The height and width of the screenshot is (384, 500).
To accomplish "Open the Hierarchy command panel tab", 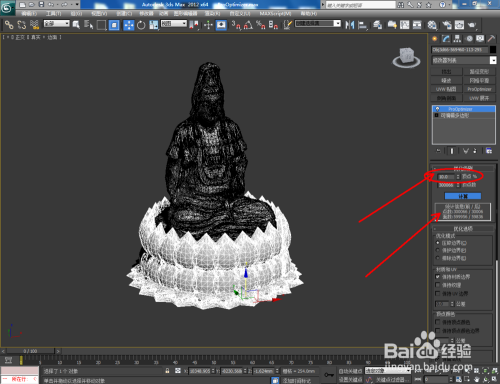I will (457, 39).
